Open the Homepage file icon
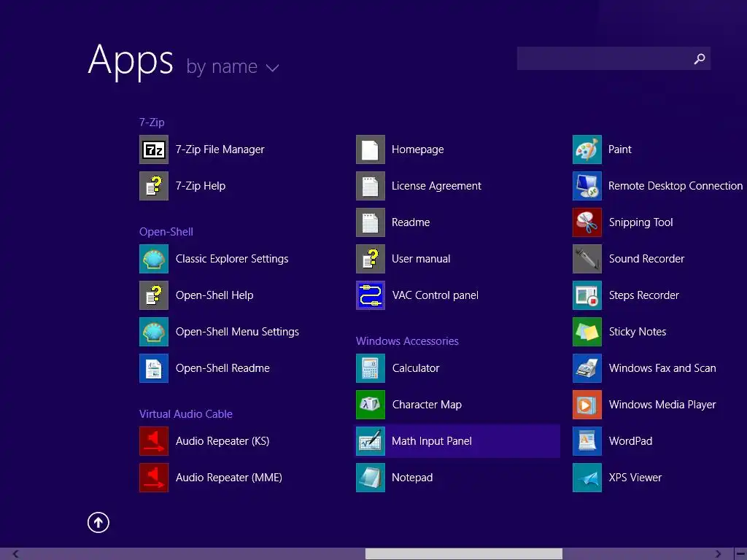The width and height of the screenshot is (747, 560). pos(370,149)
